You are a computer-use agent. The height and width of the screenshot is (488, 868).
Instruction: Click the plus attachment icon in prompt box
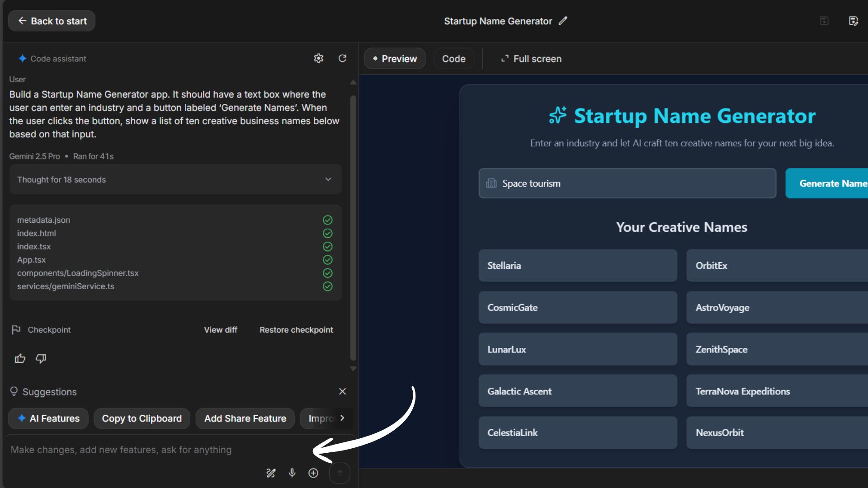click(x=313, y=473)
